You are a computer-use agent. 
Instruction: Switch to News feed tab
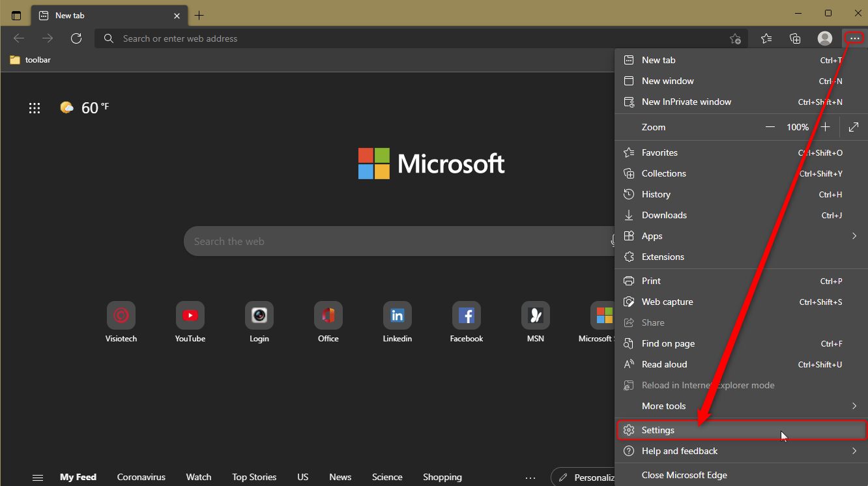tap(340, 477)
